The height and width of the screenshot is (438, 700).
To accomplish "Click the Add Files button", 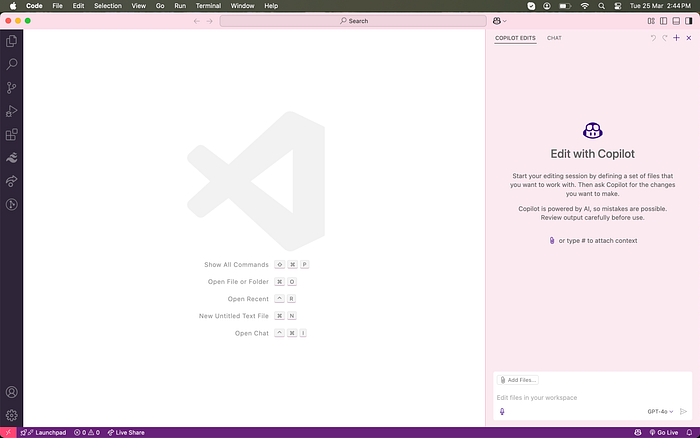I will pyautogui.click(x=518, y=380).
